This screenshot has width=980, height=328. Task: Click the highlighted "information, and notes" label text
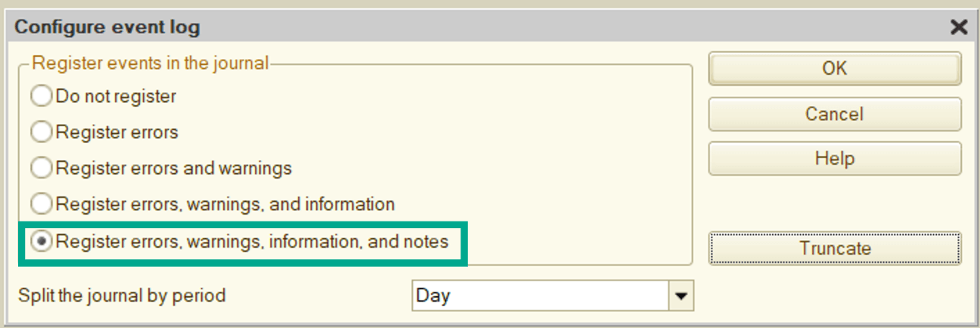(x=253, y=242)
